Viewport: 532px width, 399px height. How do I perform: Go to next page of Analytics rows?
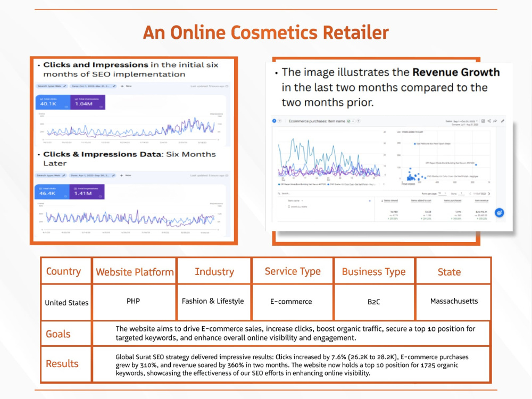tap(489, 194)
